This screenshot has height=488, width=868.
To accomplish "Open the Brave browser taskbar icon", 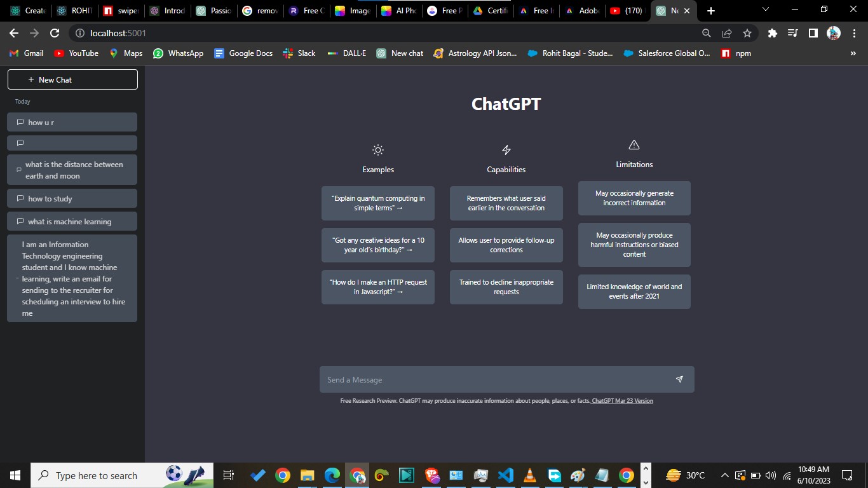I will tap(432, 475).
